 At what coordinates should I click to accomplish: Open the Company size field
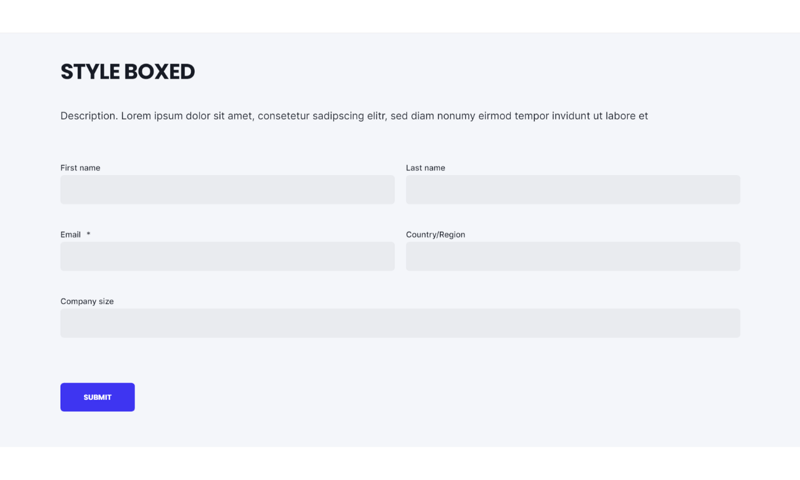click(x=400, y=323)
